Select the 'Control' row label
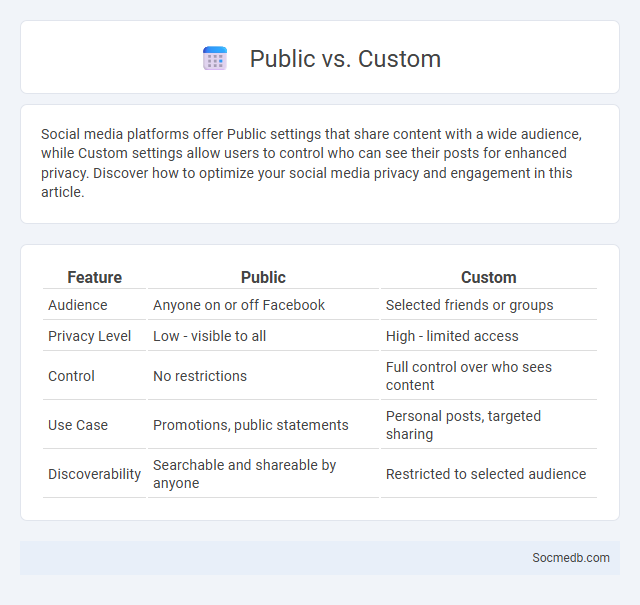The height and width of the screenshot is (605, 640). pos(71,376)
